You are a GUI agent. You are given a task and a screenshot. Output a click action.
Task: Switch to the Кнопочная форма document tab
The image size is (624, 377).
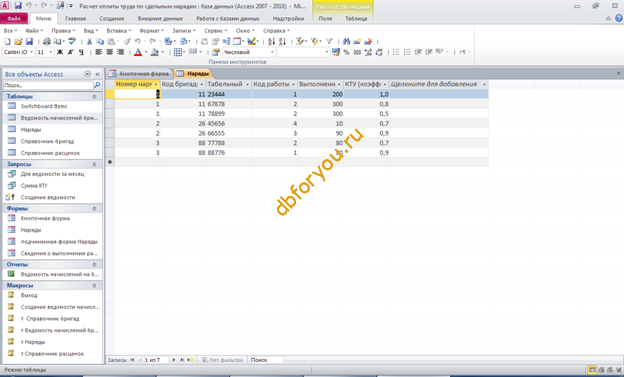[140, 74]
